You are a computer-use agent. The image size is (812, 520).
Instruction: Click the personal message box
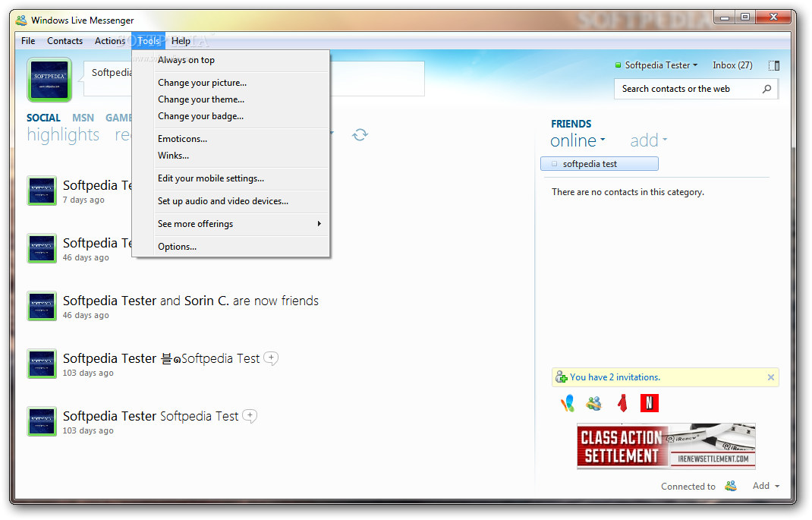click(x=253, y=79)
